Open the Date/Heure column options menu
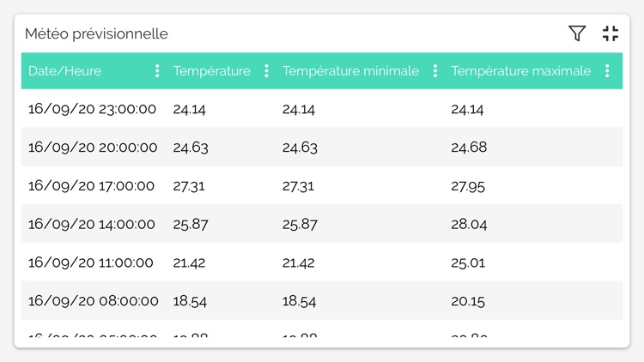This screenshot has width=644, height=362. pos(157,71)
